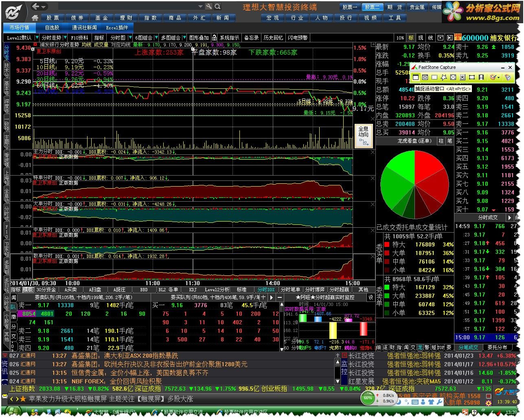The image size is (524, 420).
Task: Open news headline about 嘉盛集团 澳大利亚ASX 200
Action: click(x=125, y=356)
